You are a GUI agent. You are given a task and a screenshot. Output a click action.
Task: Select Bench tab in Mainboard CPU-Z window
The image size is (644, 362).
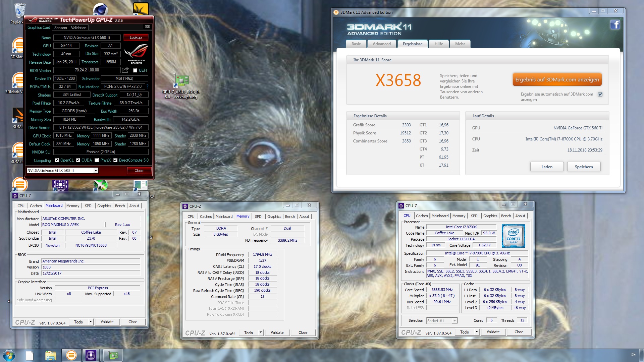[120, 206]
